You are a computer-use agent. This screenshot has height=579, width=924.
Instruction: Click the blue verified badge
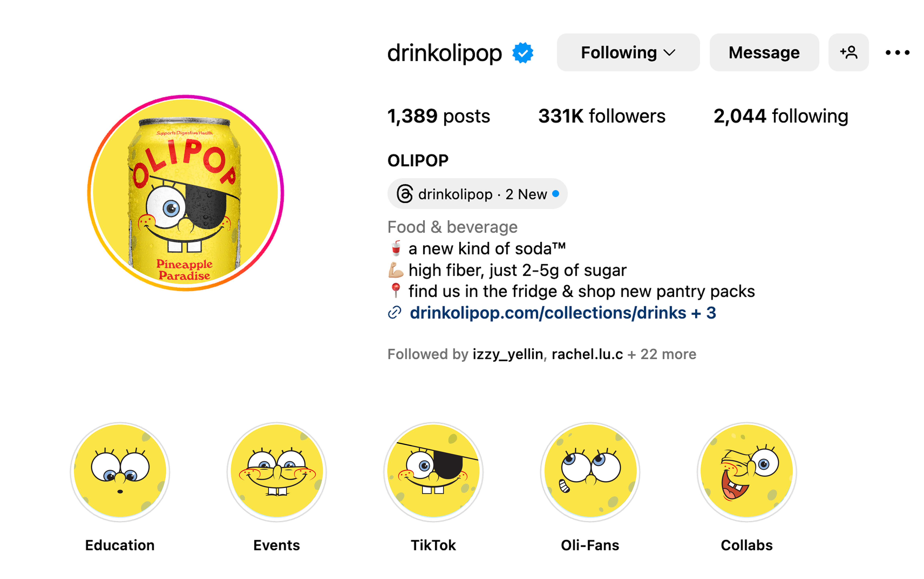(x=522, y=53)
